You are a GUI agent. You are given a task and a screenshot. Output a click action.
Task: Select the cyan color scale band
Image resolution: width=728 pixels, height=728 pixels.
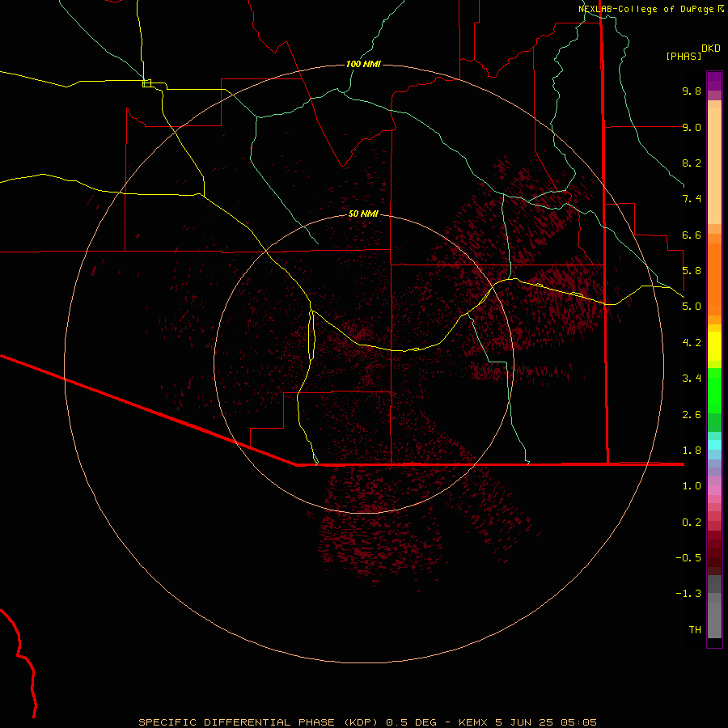click(714, 445)
